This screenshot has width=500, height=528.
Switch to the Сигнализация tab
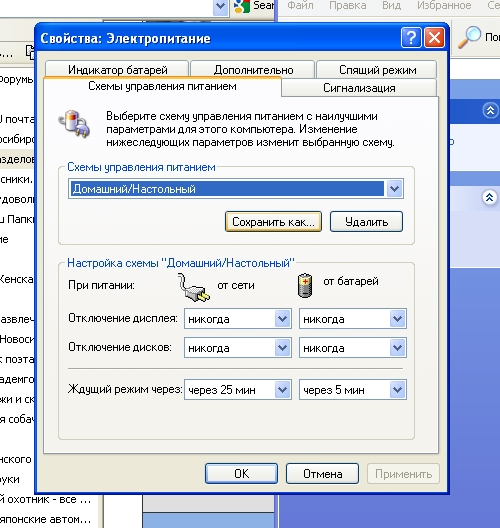(x=359, y=88)
